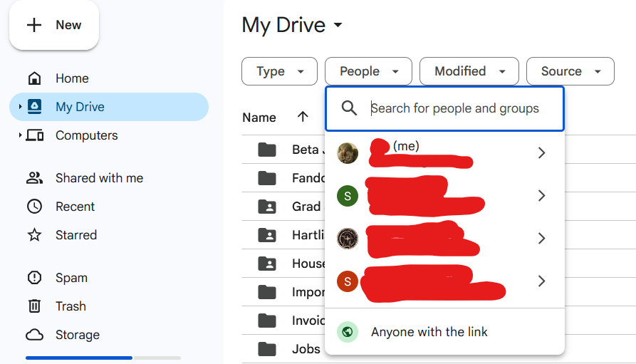Open the Trash bin icon
This screenshot has width=636, height=364.
34,306
